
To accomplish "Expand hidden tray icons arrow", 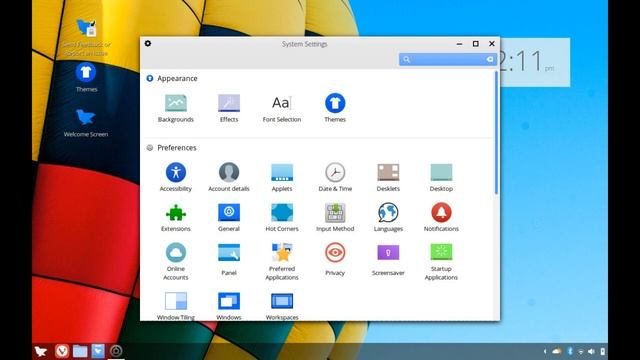I will pos(545,351).
